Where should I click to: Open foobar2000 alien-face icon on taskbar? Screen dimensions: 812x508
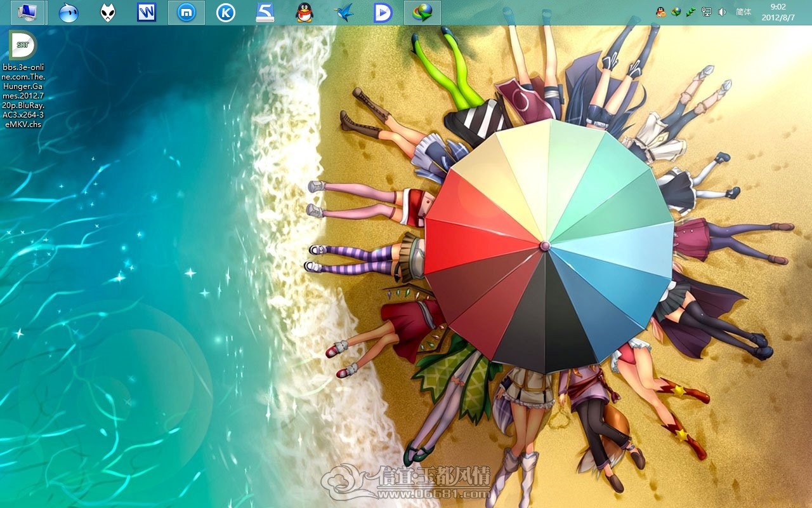click(108, 12)
